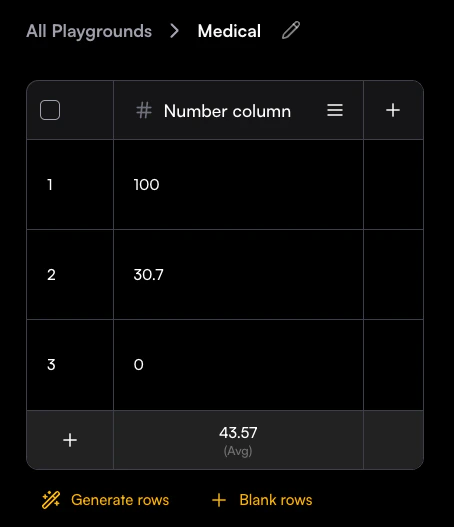Add a new column with plus icon

393,110
